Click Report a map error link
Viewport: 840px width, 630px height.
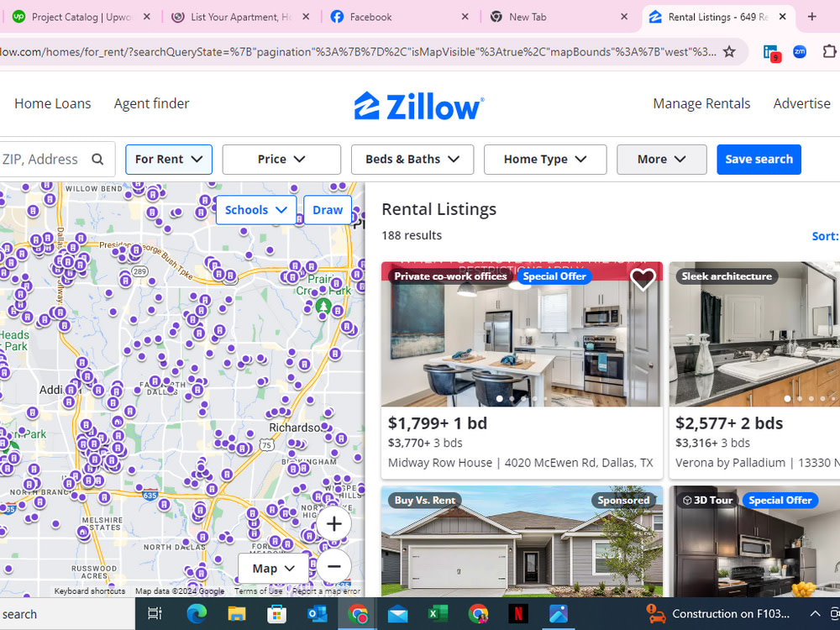(x=326, y=591)
